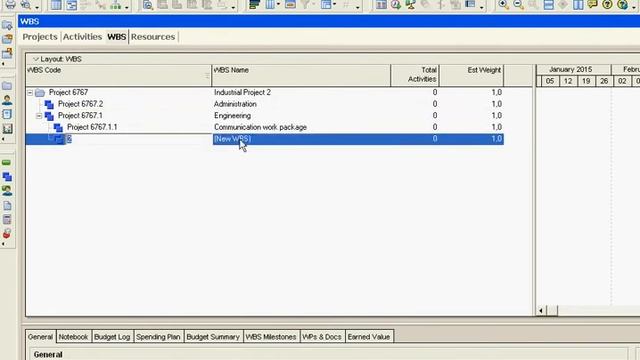Open Reports notebook icon in left sidebar
This screenshot has height=360, width=640.
click(x=7, y=114)
